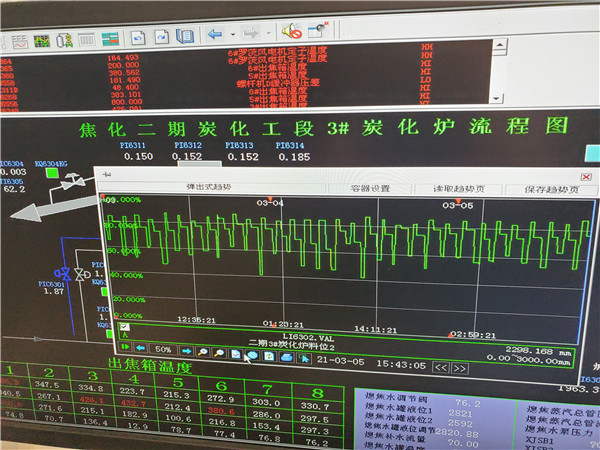
Task: Click the zoom in magnifier on trend toolbar
Action: [x=203, y=352]
